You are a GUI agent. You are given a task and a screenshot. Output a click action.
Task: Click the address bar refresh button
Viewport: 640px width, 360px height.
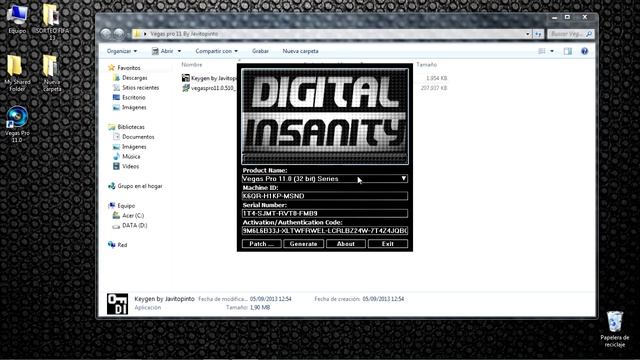point(538,34)
